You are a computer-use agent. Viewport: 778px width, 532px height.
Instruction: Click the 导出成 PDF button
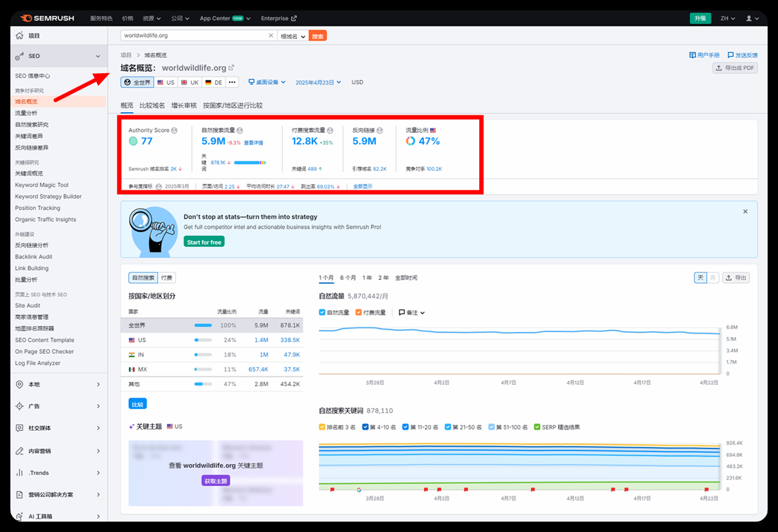[x=735, y=68]
